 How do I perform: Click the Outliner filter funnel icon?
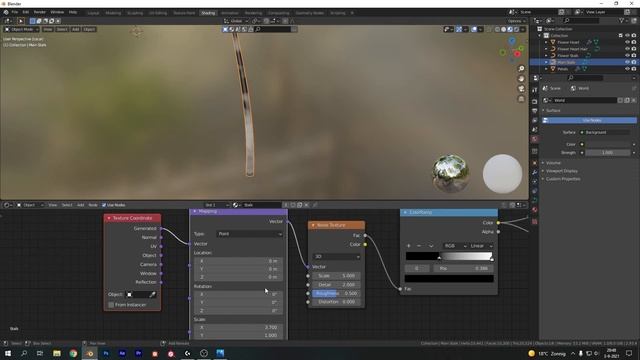click(x=622, y=20)
